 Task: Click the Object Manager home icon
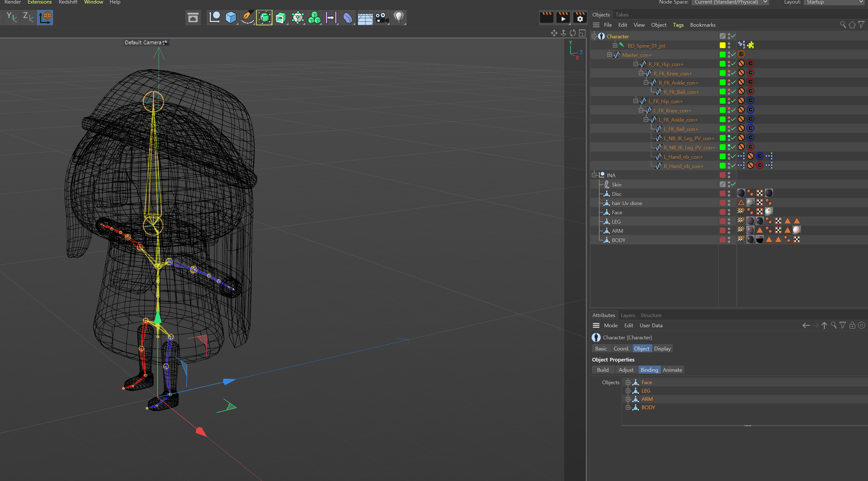852,25
